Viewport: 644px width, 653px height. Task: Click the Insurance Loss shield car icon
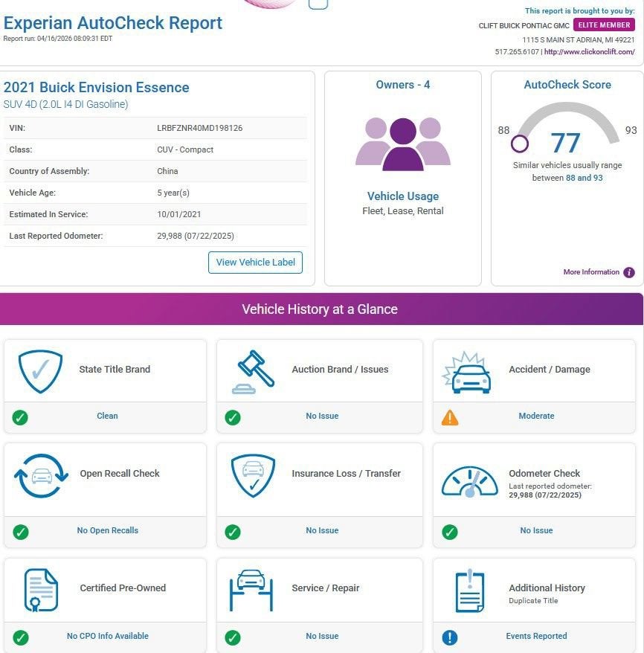coord(253,476)
